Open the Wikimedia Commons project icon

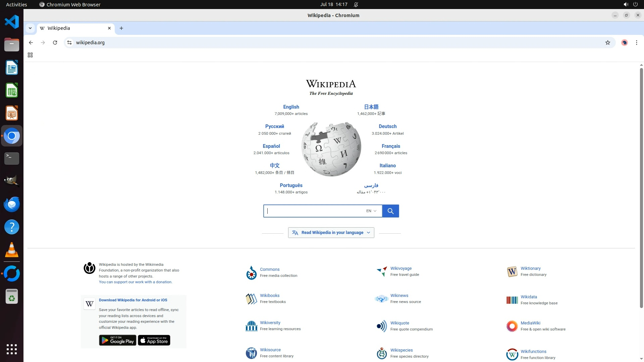pyautogui.click(x=251, y=273)
